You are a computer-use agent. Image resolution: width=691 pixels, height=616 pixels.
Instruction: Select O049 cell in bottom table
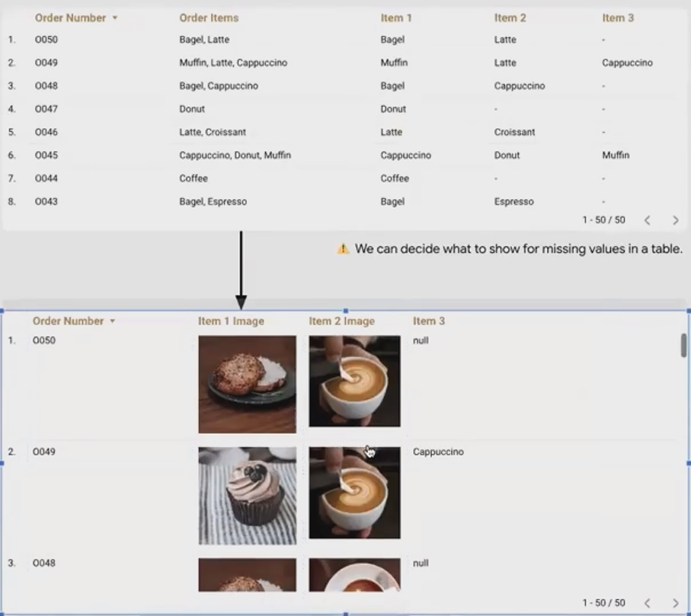click(44, 452)
